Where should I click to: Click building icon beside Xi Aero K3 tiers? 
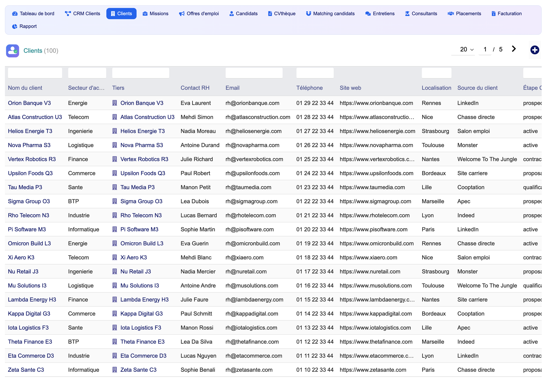115,257
